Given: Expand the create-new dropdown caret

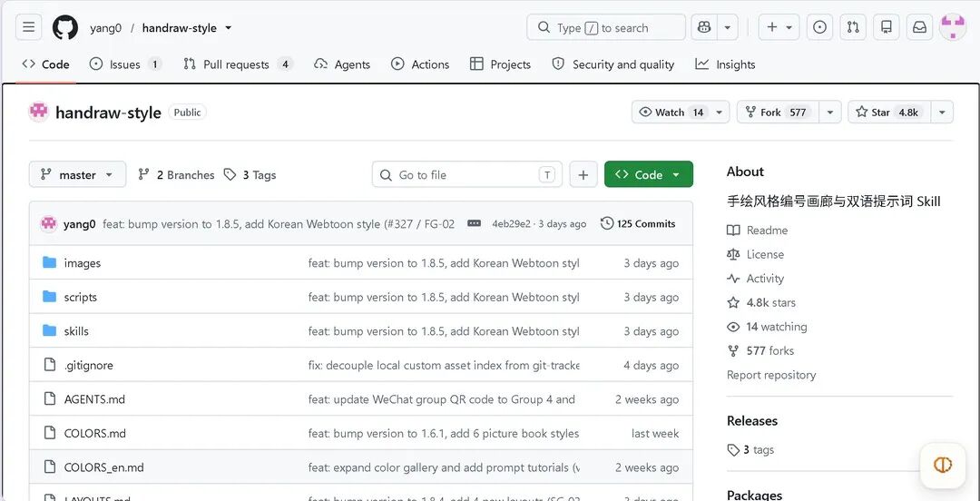Looking at the screenshot, I should tap(789, 27).
